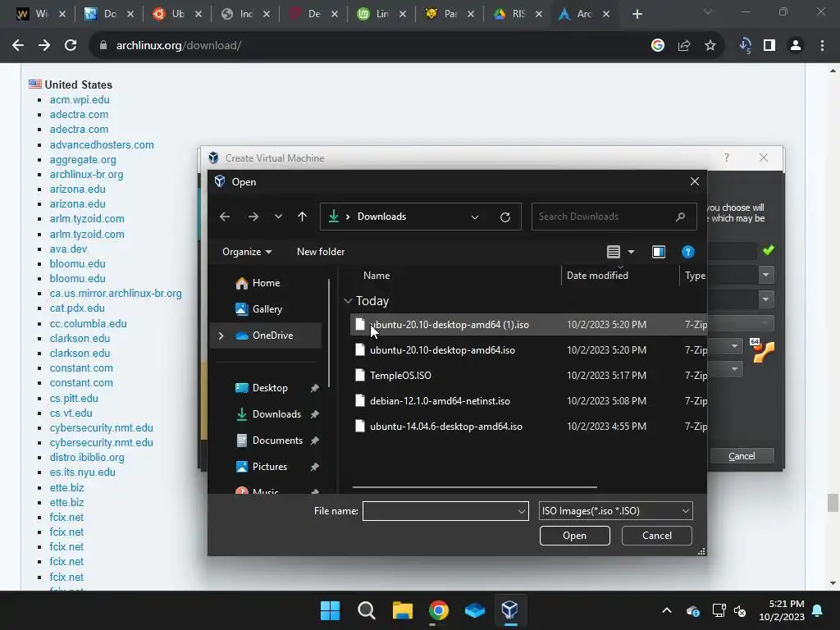Open dialog help icon

pyautogui.click(x=688, y=252)
